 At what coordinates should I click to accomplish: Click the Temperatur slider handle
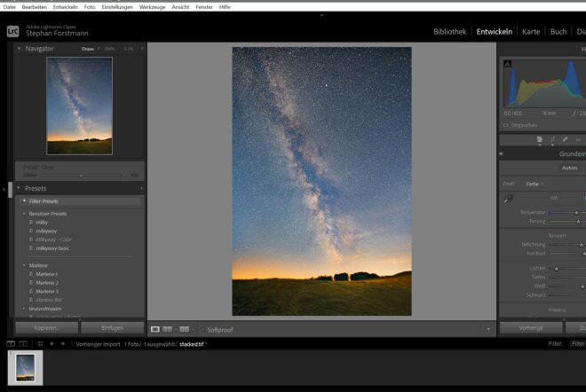576,213
